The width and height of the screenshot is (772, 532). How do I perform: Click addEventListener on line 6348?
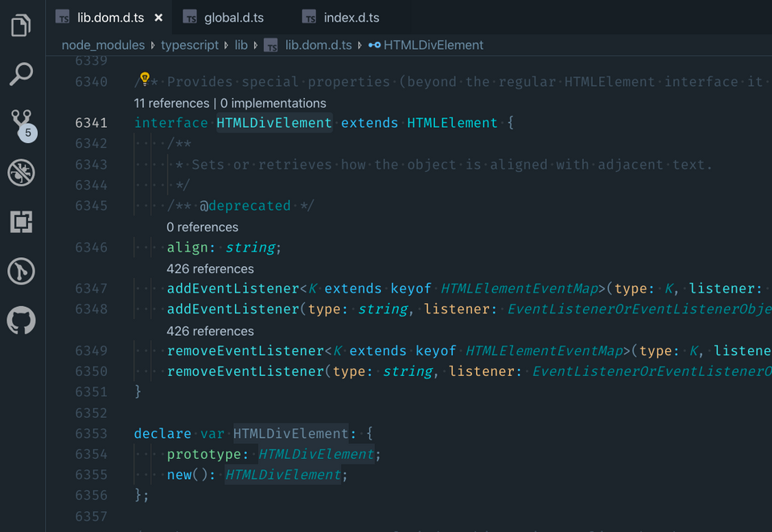tap(233, 309)
